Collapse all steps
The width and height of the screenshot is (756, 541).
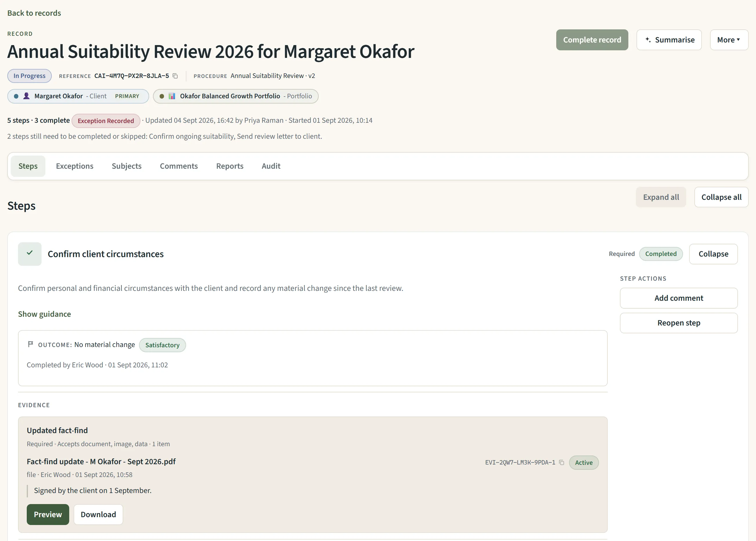pyautogui.click(x=721, y=197)
